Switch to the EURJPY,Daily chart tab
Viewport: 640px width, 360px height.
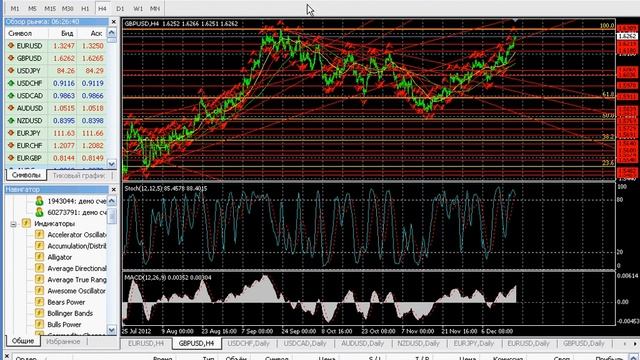[474, 343]
